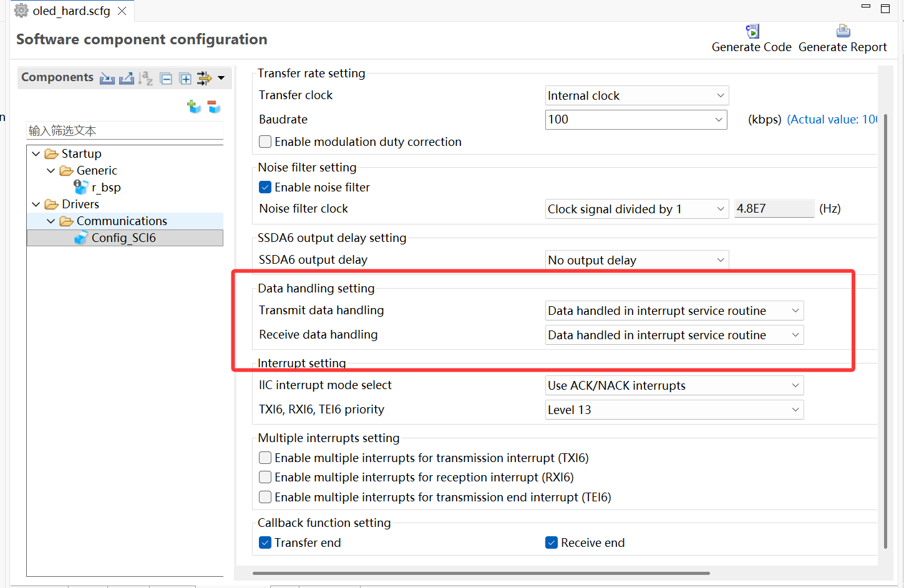
Task: Click the r_bsp component icon
Action: coord(81,186)
